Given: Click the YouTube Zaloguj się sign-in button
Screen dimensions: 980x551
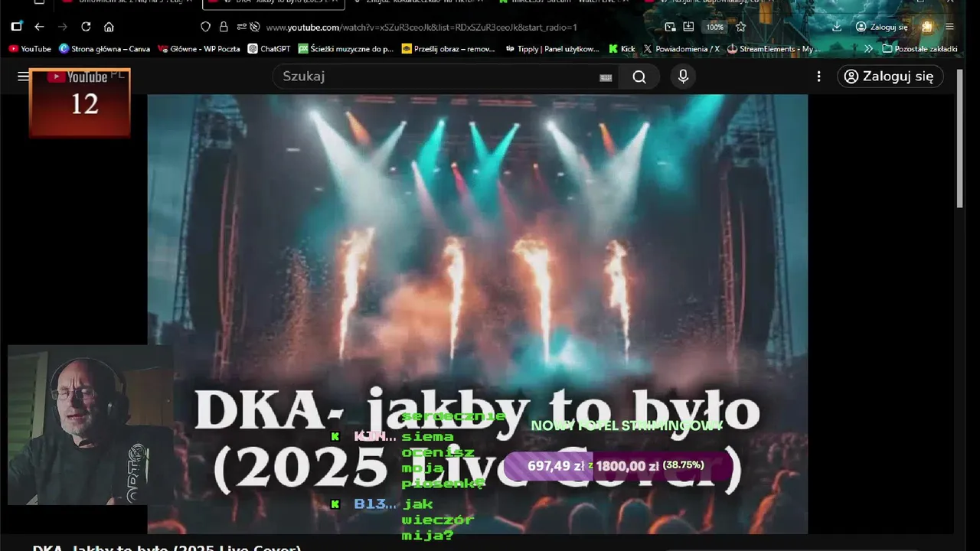Looking at the screenshot, I should click(x=890, y=77).
